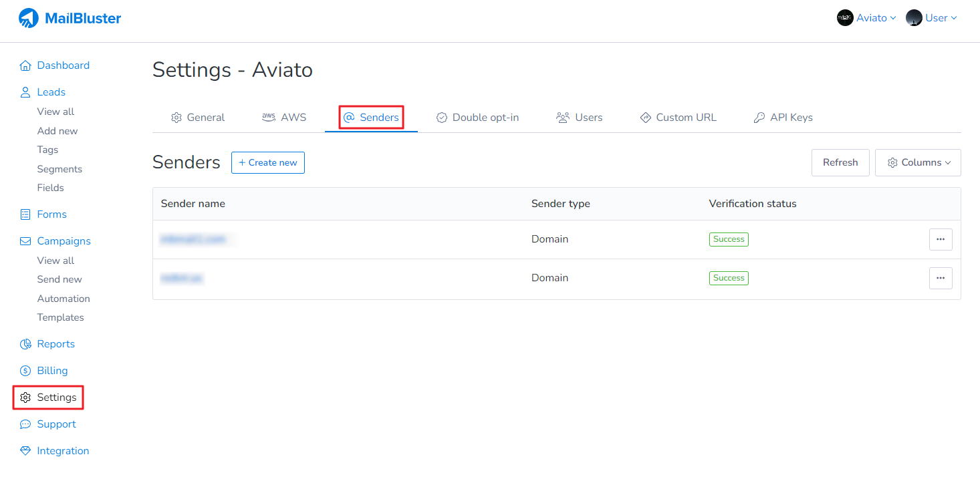Open the Double opt-in tab
The image size is (980, 479).
(477, 118)
